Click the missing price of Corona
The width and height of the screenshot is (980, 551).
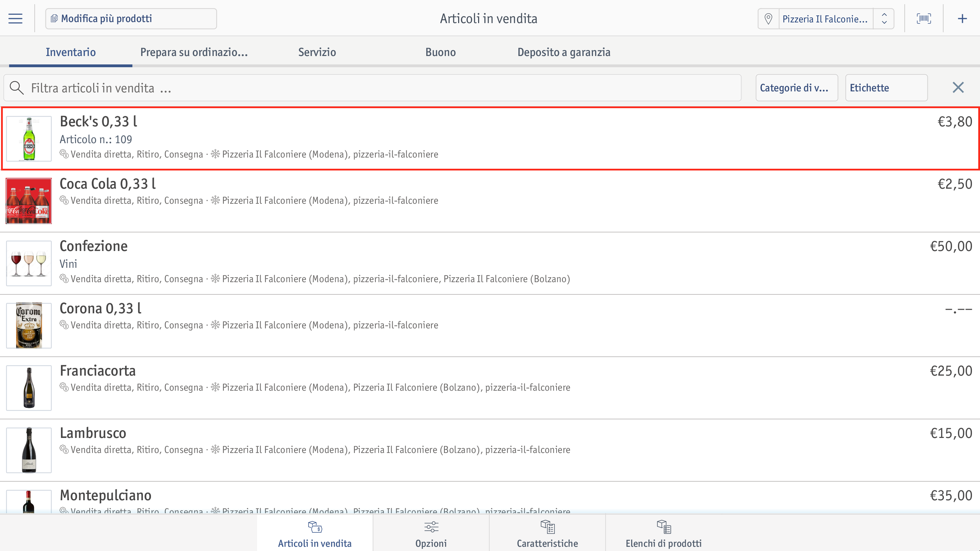(x=959, y=309)
